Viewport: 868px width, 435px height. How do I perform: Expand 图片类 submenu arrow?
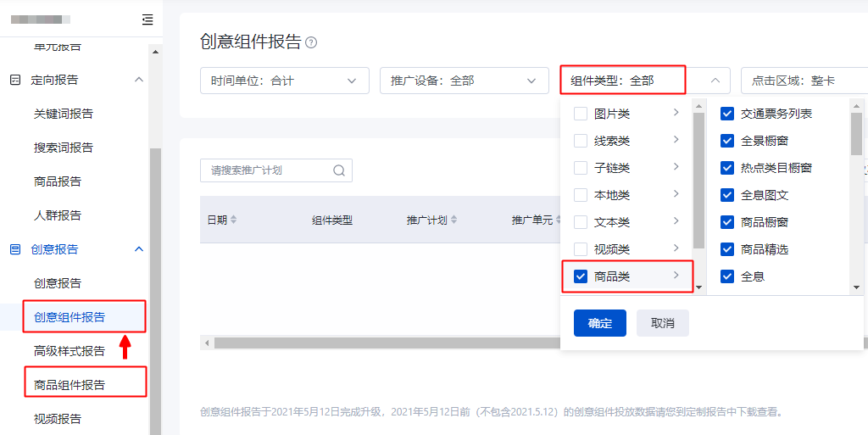676,113
